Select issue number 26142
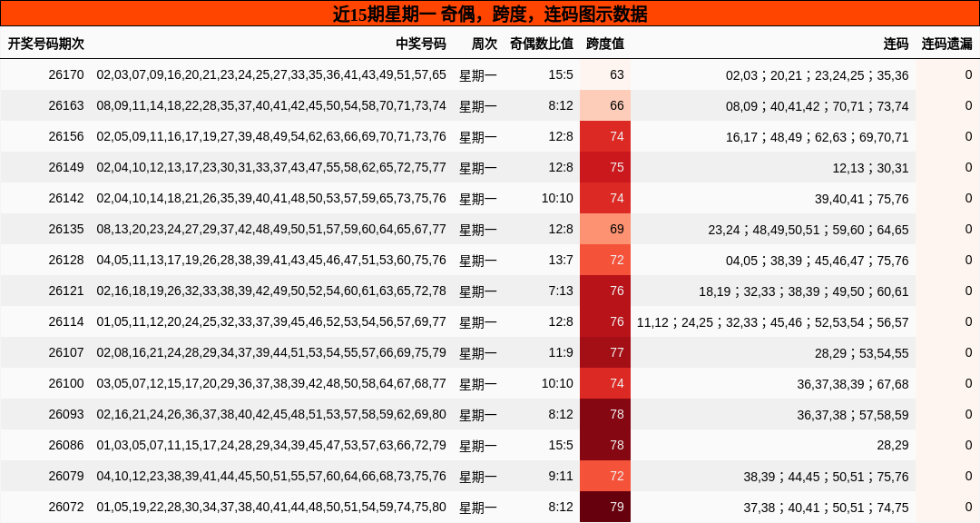980x523 pixels. (x=66, y=198)
